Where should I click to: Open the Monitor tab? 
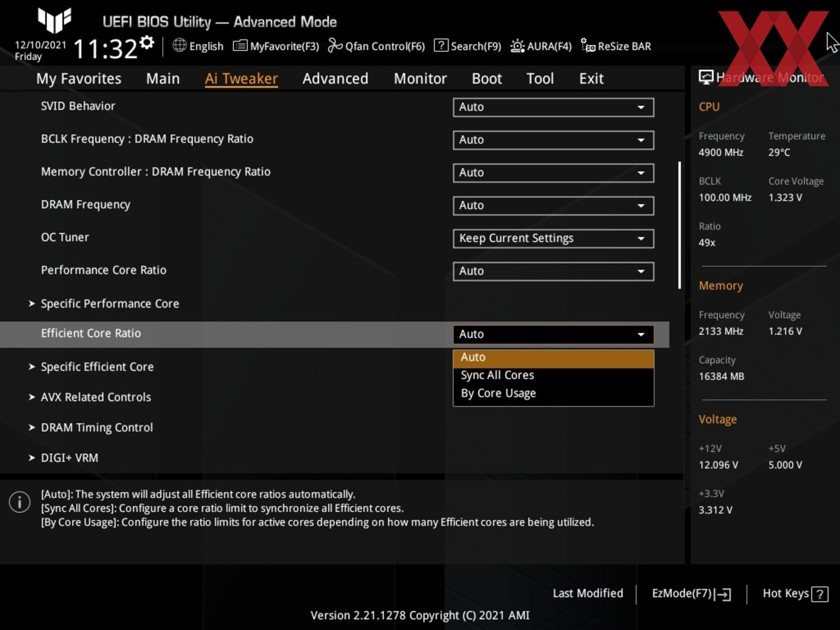pos(420,78)
